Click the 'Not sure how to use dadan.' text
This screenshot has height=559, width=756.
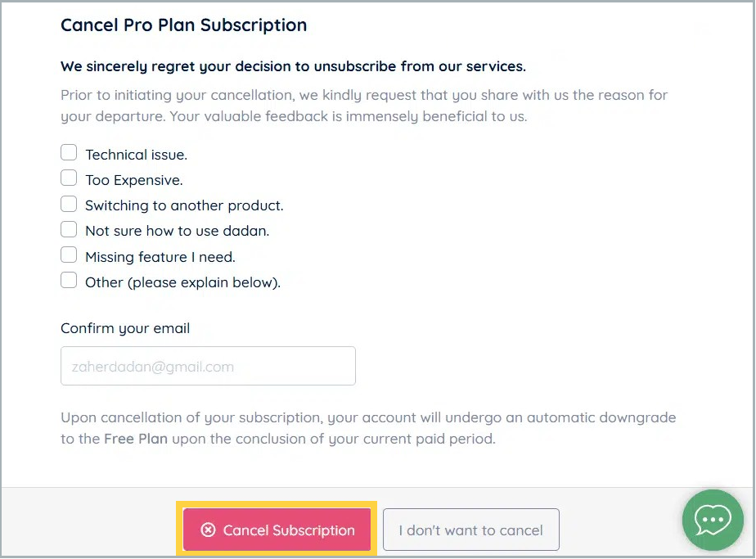click(177, 231)
